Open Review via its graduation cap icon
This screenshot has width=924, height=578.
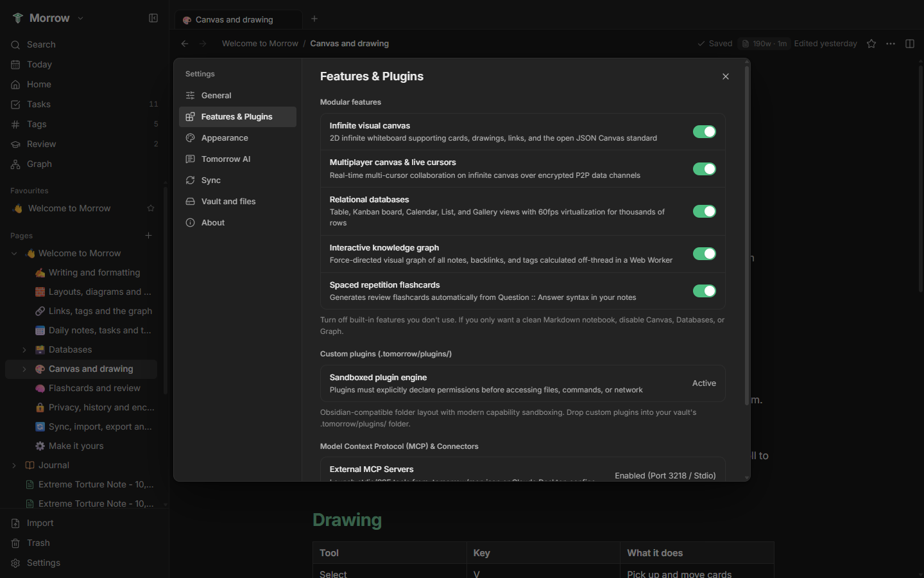(15, 144)
